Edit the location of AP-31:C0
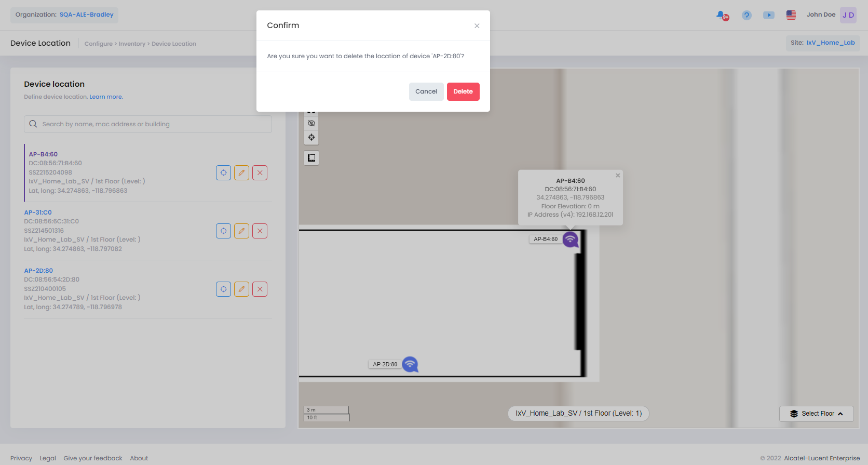Screen dimensions: 868x465 coord(241,231)
